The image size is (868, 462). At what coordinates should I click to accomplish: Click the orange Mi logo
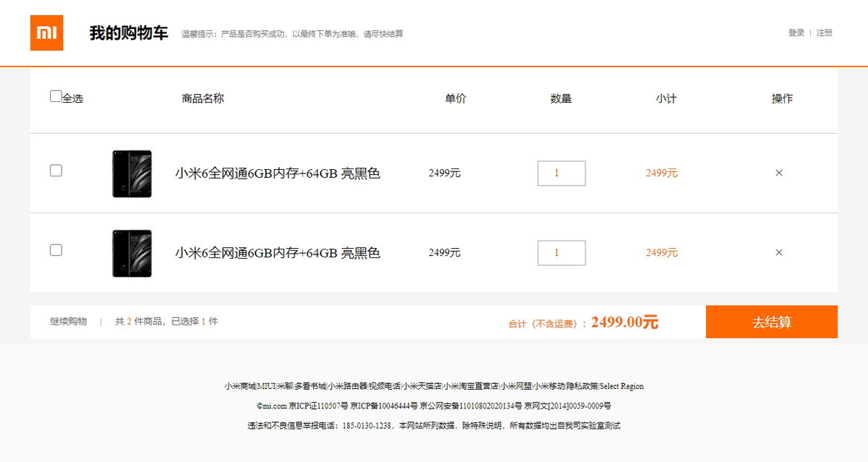click(46, 33)
